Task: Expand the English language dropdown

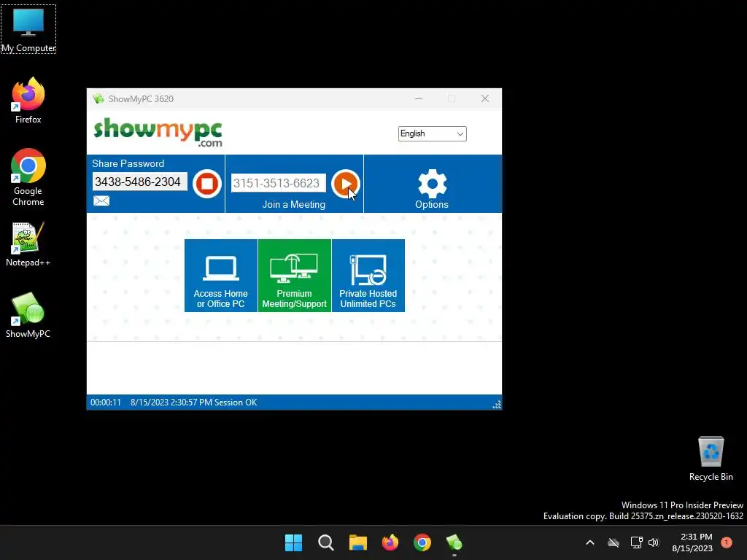Action: (432, 134)
